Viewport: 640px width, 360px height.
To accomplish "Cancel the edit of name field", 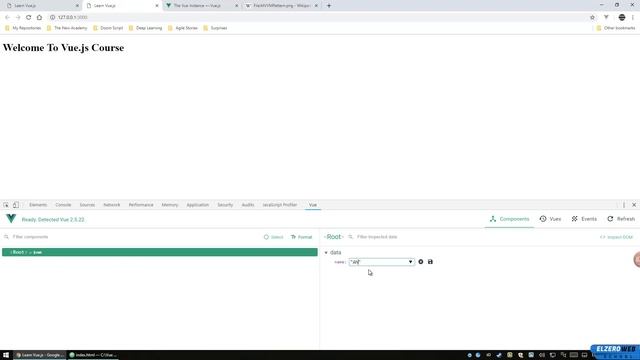I will pos(421,262).
